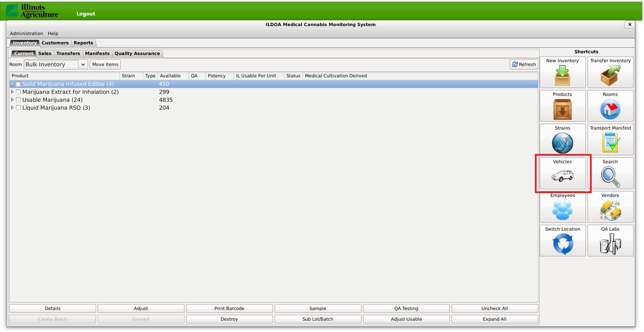Expand the Marijuana Extract for Inhalation row

tap(12, 92)
